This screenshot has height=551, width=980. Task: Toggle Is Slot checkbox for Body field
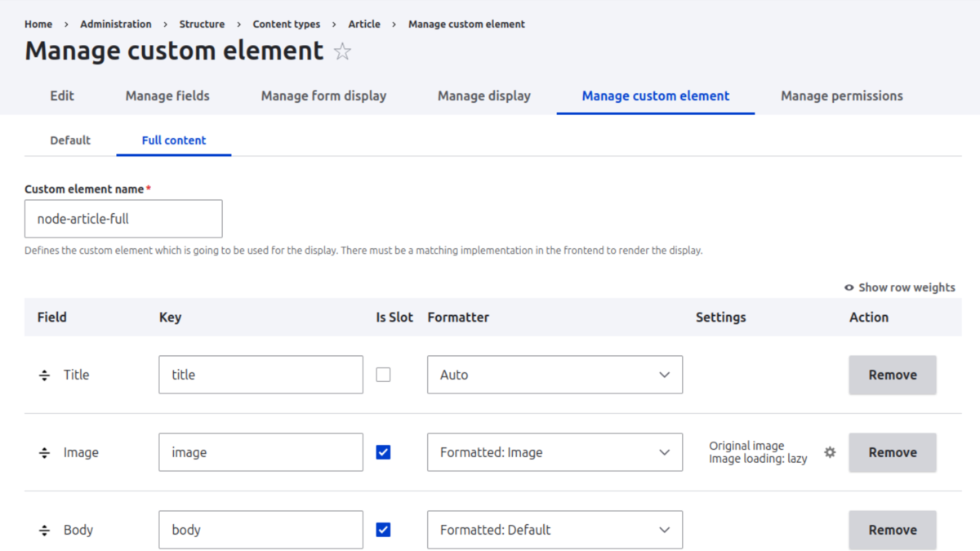[x=383, y=529]
